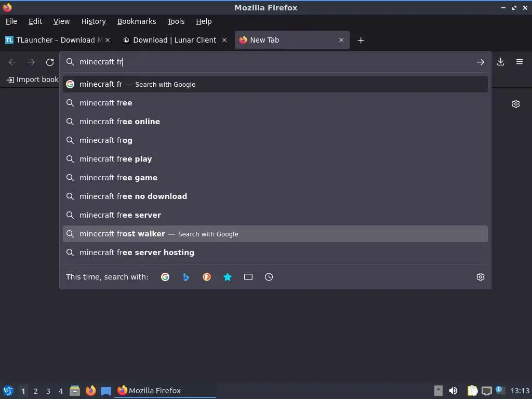Launch the file manager from the taskbar

[75, 391]
